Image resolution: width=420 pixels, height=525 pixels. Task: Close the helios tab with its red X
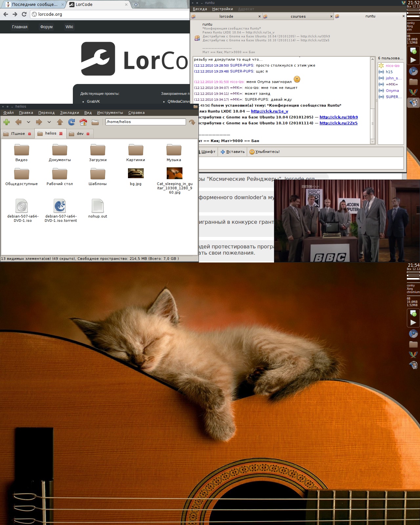(x=61, y=134)
